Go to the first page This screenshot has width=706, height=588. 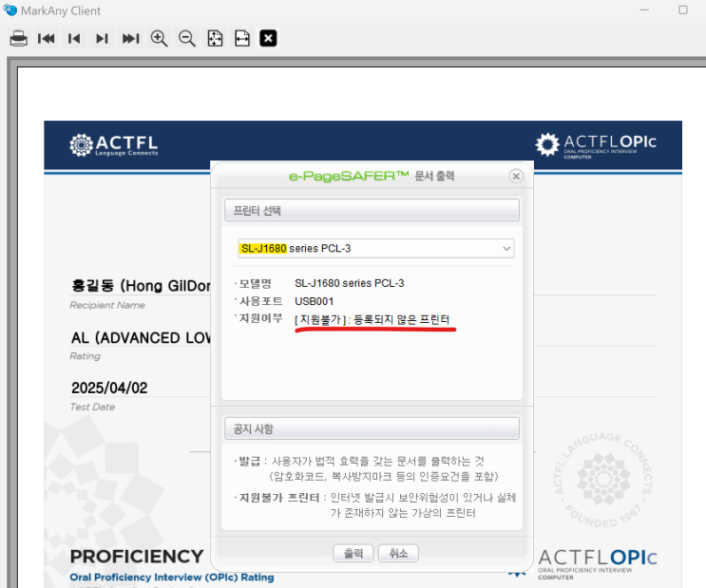pyautogui.click(x=47, y=38)
